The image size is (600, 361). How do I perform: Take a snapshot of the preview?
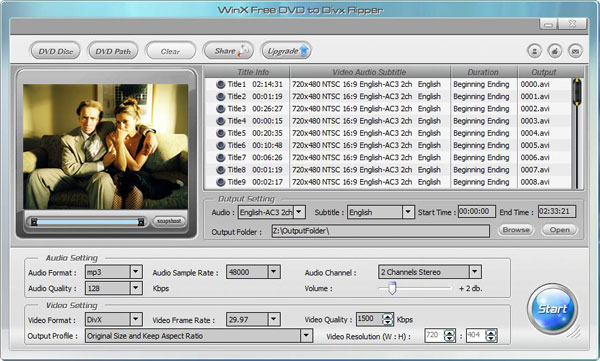pos(169,221)
